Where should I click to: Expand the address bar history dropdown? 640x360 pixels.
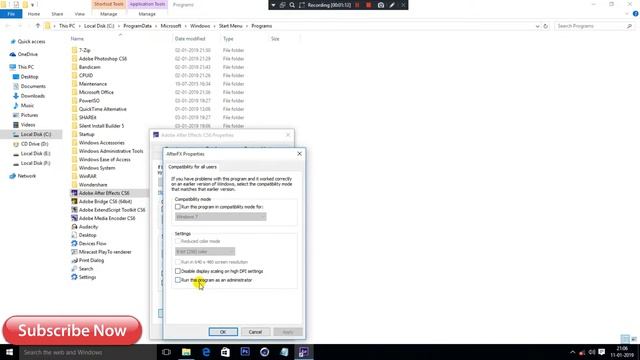537,26
